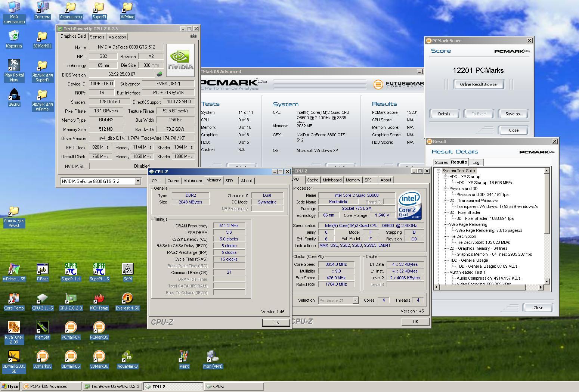Collapse Web Page Rendering node
Screen dimensions: 579x392
[x=445, y=224]
